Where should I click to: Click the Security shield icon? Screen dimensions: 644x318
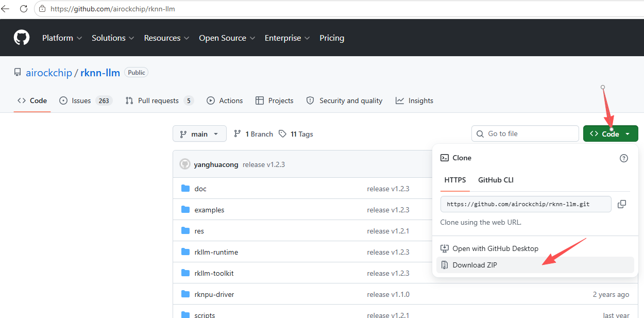click(310, 101)
